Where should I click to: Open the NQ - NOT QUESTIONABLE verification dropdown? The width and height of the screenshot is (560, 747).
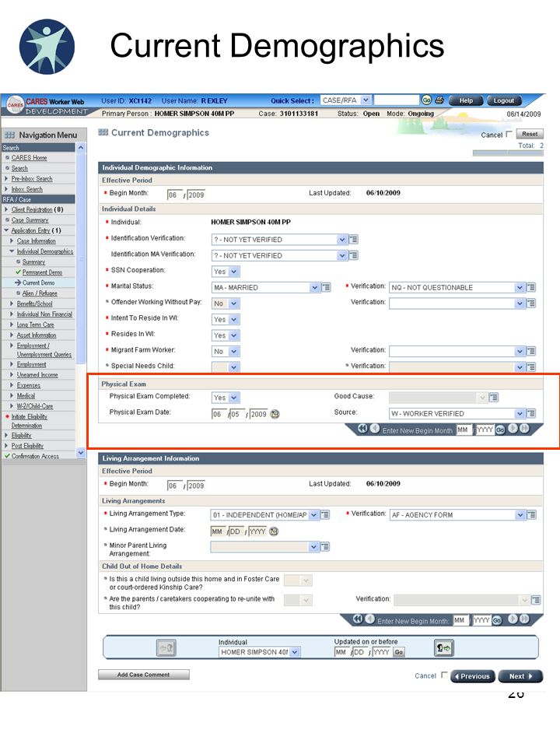tap(520, 287)
